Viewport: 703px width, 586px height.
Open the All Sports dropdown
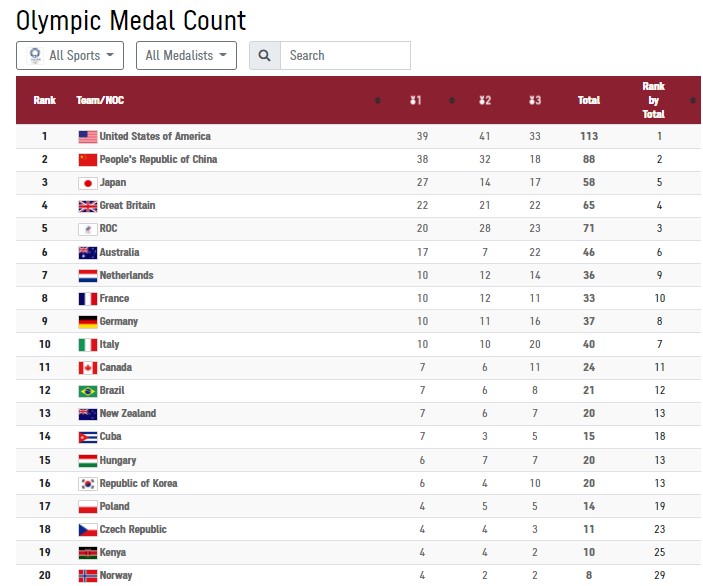coord(70,56)
